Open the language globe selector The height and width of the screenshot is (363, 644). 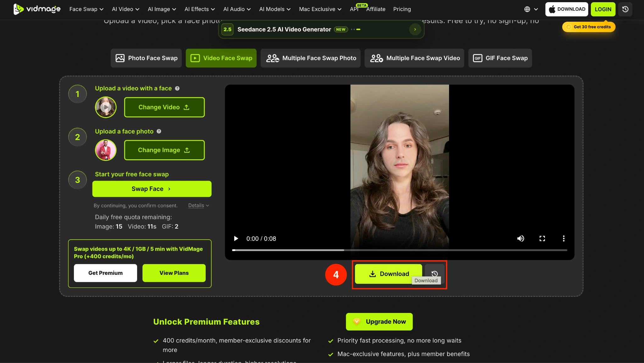click(531, 9)
